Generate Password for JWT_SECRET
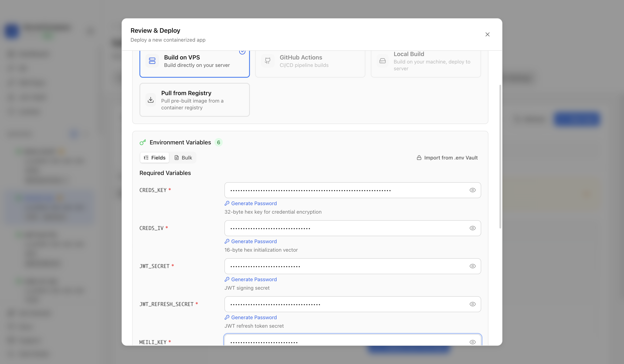Viewport: 624px width, 364px height. pyautogui.click(x=251, y=279)
